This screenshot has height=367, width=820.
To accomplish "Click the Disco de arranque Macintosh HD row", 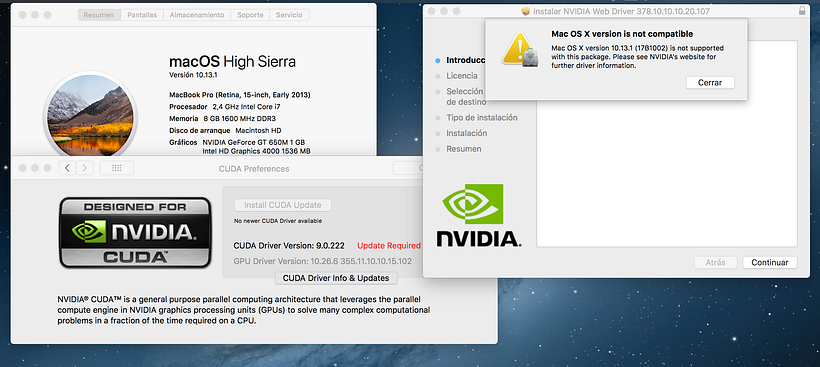I will (225, 130).
